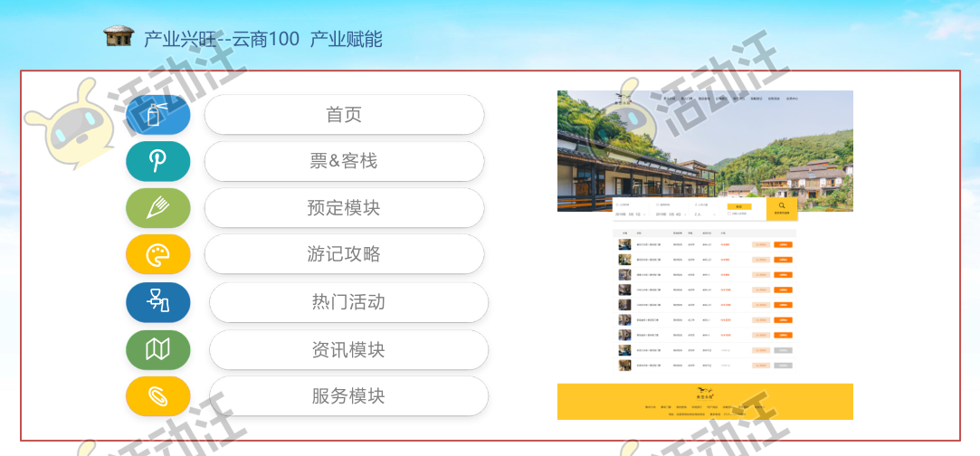Expand the guest count dropdown showing 2人

tap(705, 214)
